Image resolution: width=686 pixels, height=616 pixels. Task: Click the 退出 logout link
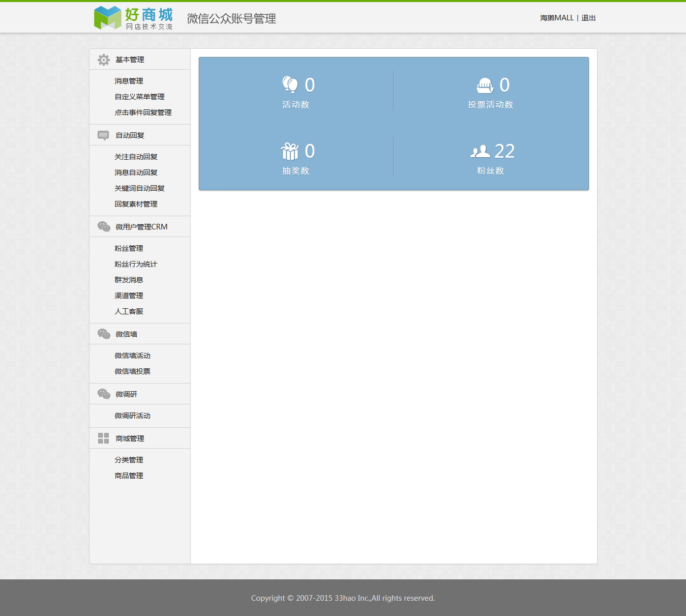pyautogui.click(x=588, y=18)
